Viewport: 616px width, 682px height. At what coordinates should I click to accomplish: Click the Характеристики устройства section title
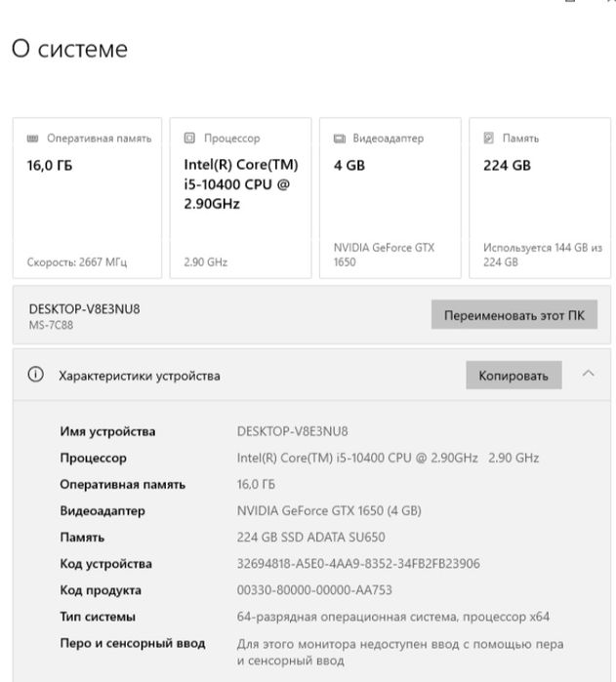140,376
